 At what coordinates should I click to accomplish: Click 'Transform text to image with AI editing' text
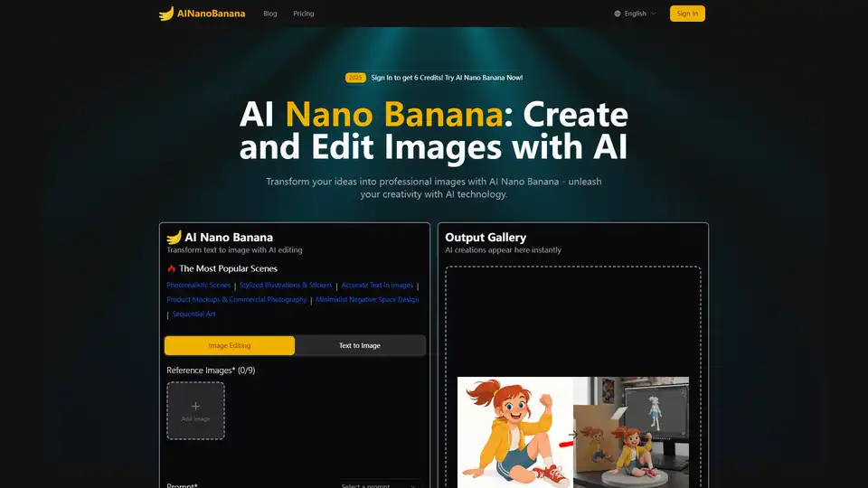235,250
